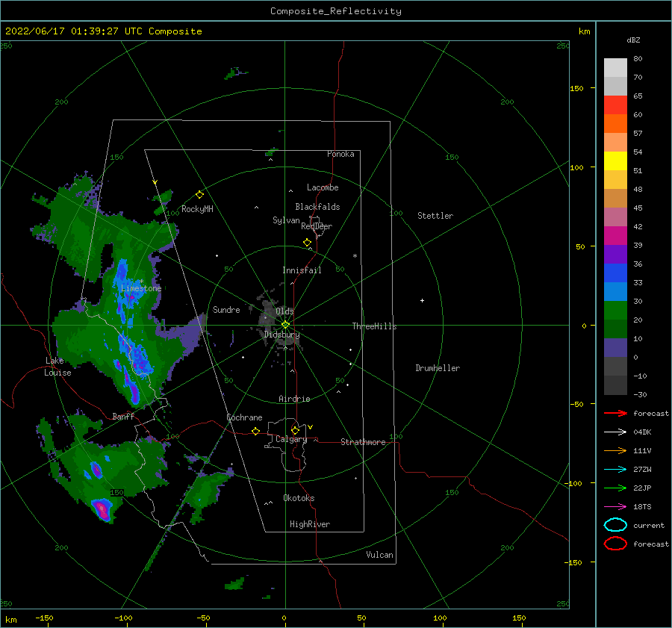672x628 pixels.
Task: Click the Drumheller city label
Action: pyautogui.click(x=437, y=368)
